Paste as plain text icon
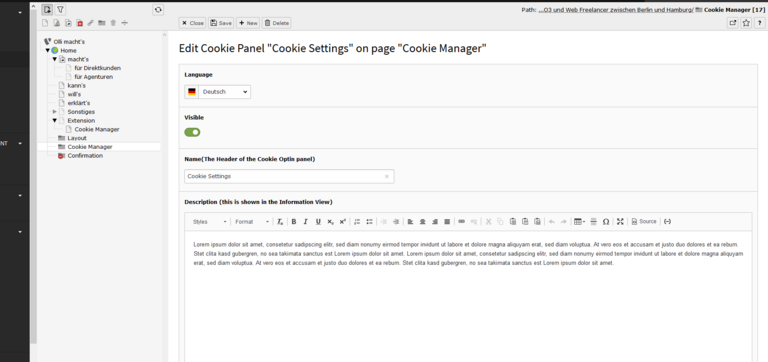This screenshot has width=768, height=362. coord(525,221)
